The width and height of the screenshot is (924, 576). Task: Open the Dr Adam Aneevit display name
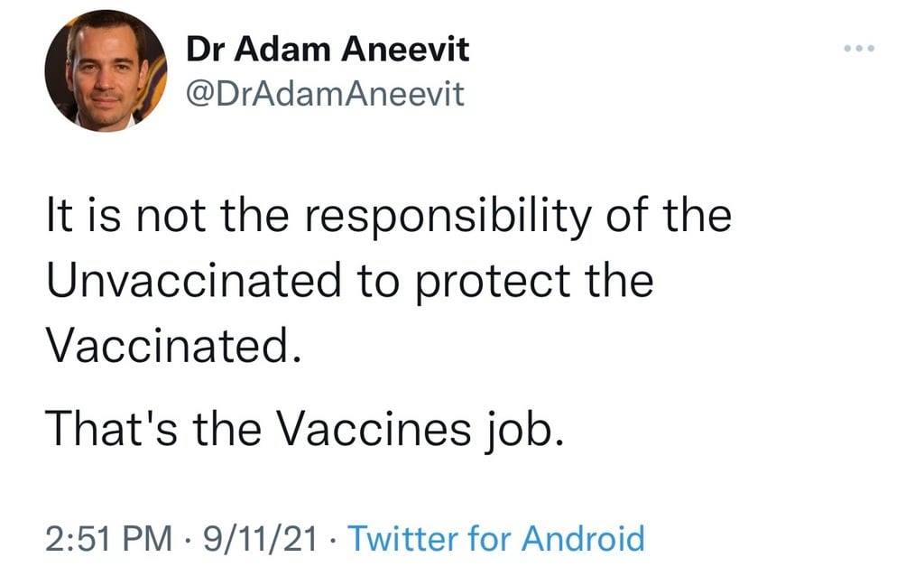point(328,51)
